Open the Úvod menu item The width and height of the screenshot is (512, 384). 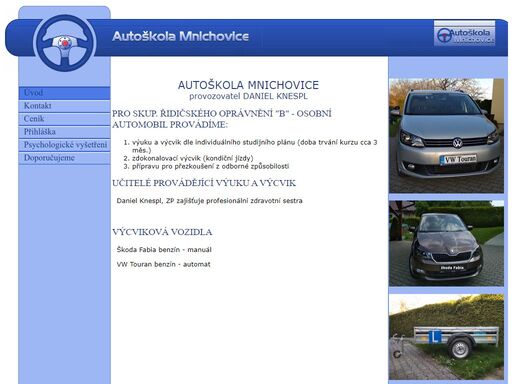tap(64, 93)
